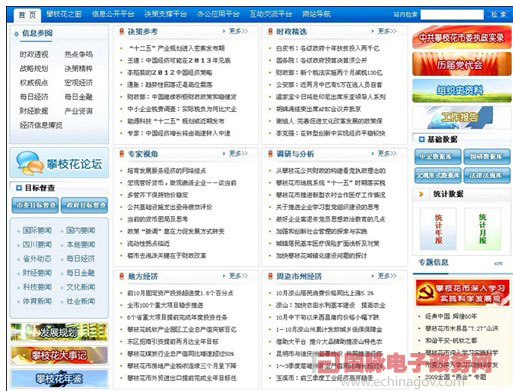The image size is (513, 391).
Task: Open the 信息公开平台 menu item
Action: click(x=113, y=14)
